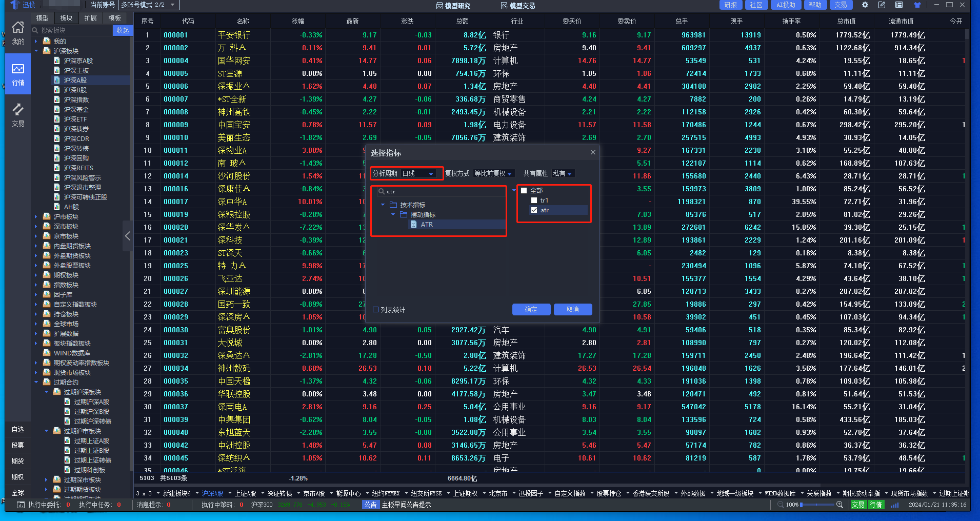Click the zoom-out magnifier in status bar
This screenshot has height=521, width=980.
coord(781,505)
